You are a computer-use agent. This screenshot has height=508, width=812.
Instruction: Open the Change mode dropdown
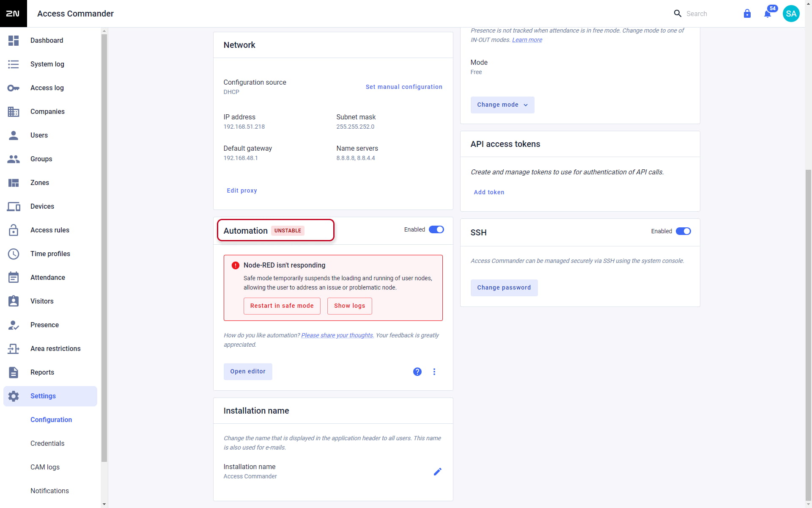(x=502, y=105)
